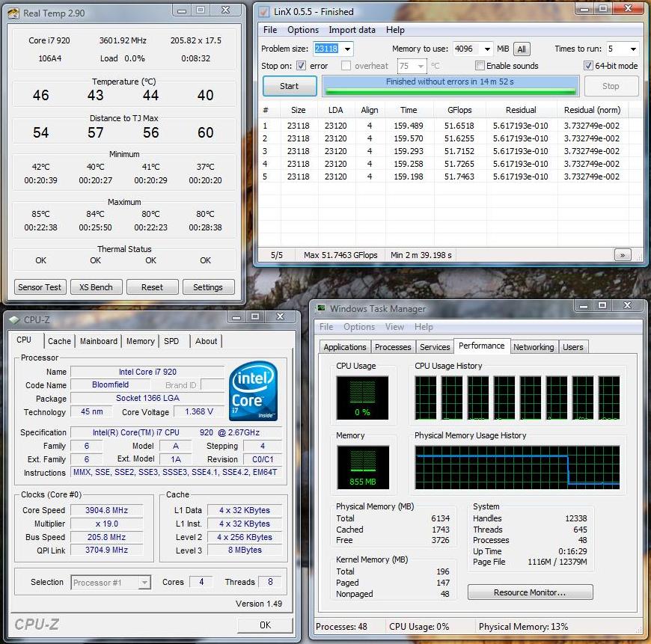Click the Problem size input field

328,49
